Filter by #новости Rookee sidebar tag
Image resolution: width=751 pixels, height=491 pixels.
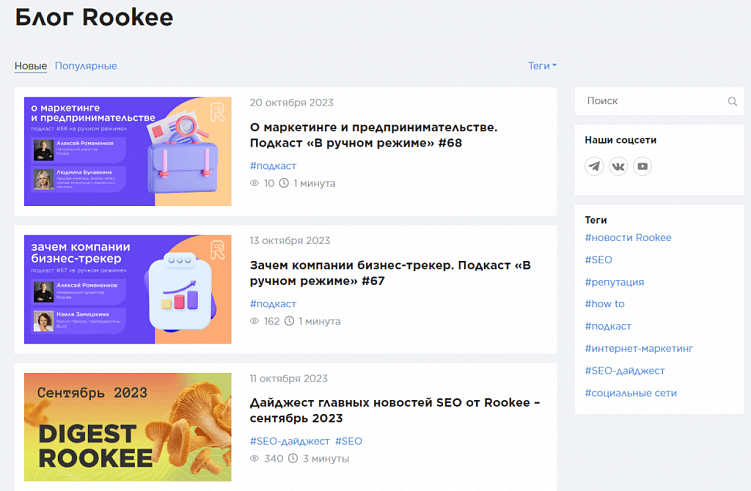[628, 238]
